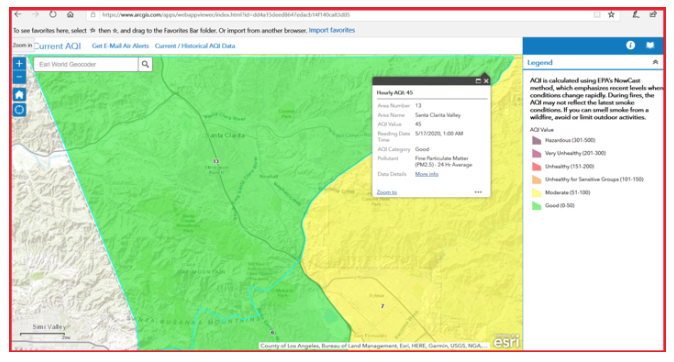
Task: Zoom in the map with plus button
Action: click(x=19, y=64)
